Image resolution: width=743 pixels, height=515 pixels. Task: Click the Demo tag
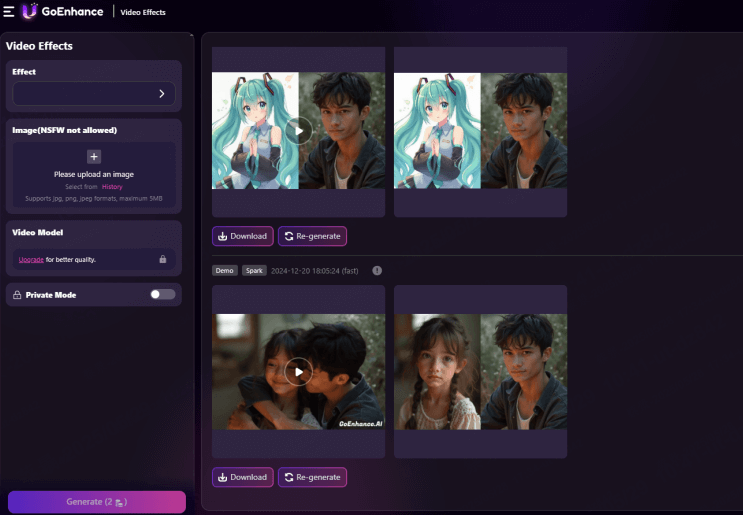coord(225,271)
